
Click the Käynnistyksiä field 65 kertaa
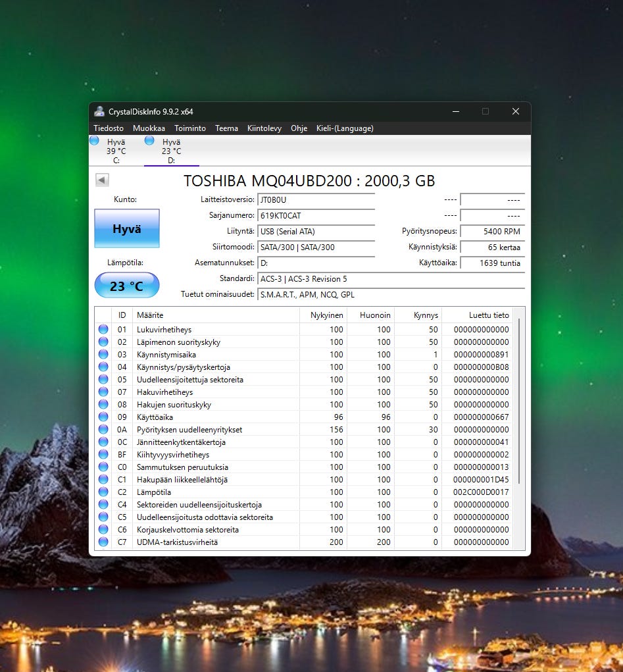coord(493,247)
